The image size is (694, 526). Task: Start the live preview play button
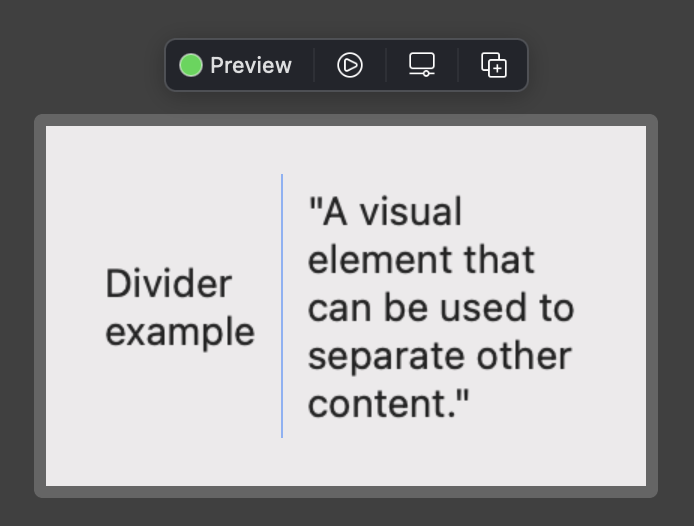click(x=350, y=66)
